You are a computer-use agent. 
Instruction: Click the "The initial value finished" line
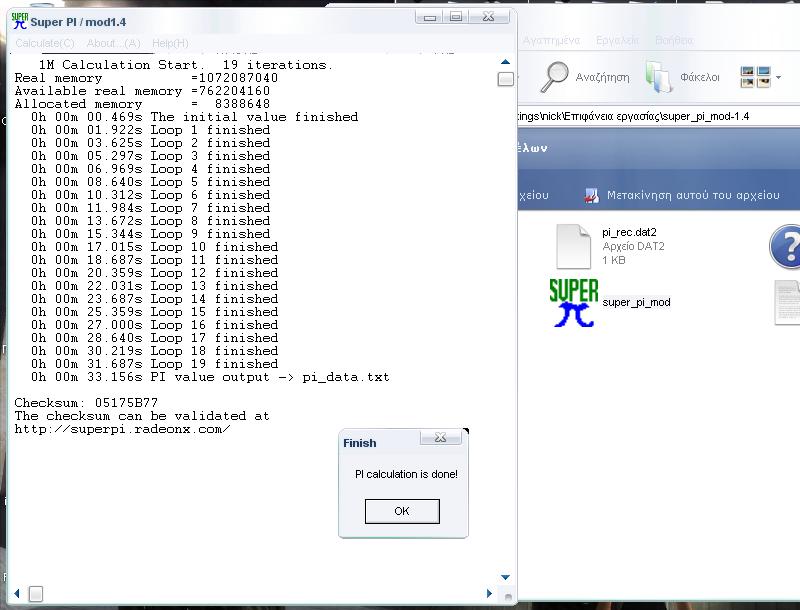click(194, 117)
